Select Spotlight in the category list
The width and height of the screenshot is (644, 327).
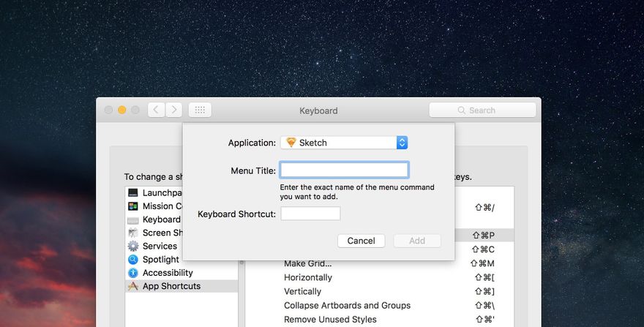[181, 259]
